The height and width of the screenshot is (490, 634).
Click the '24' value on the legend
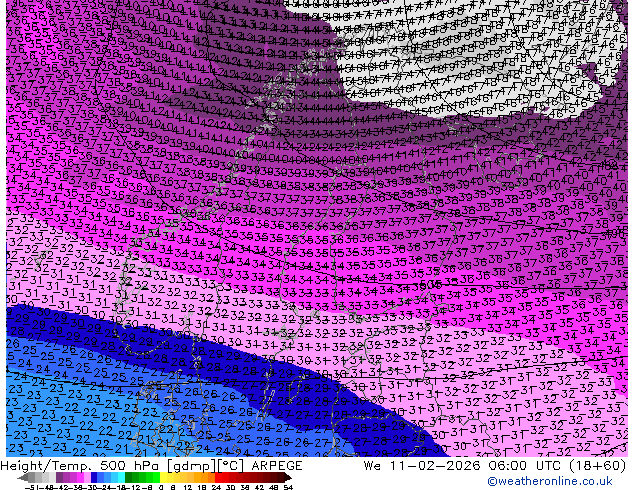tap(216, 488)
